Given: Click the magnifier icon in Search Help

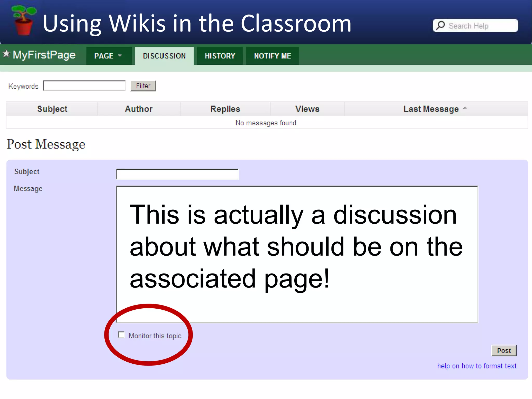Looking at the screenshot, I should [441, 25].
